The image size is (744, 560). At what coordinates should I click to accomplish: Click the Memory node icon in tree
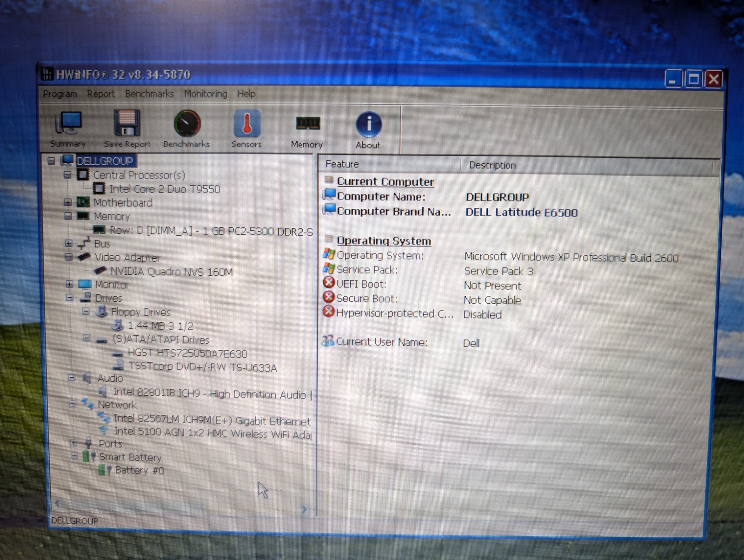(83, 216)
